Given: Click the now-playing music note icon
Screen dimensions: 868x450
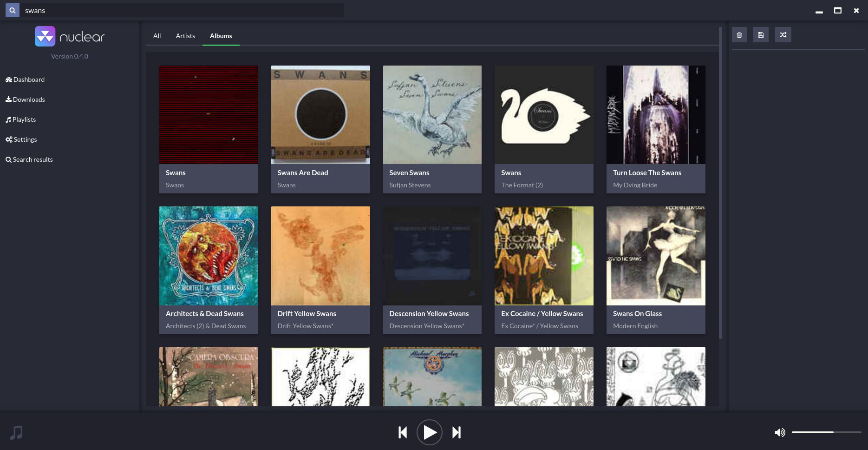Looking at the screenshot, I should pyautogui.click(x=16, y=433).
